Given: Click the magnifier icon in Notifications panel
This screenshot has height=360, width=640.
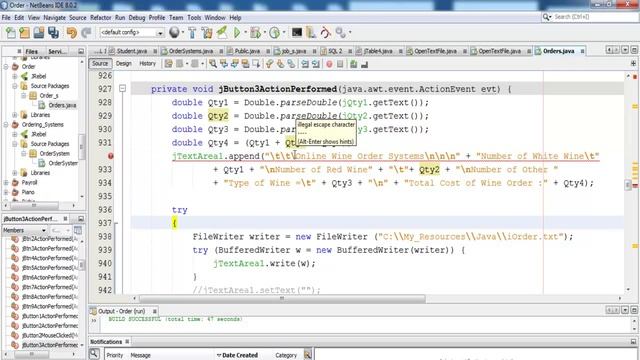Looking at the screenshot, I should (94, 354).
